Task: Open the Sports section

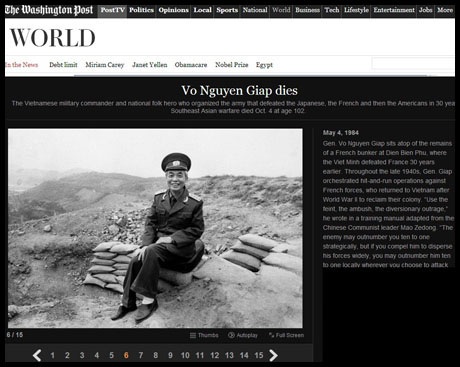Action: coord(227,10)
